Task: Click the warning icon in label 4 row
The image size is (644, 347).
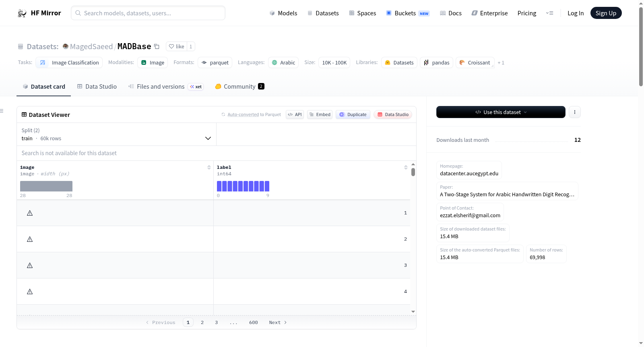Action: pyautogui.click(x=30, y=291)
